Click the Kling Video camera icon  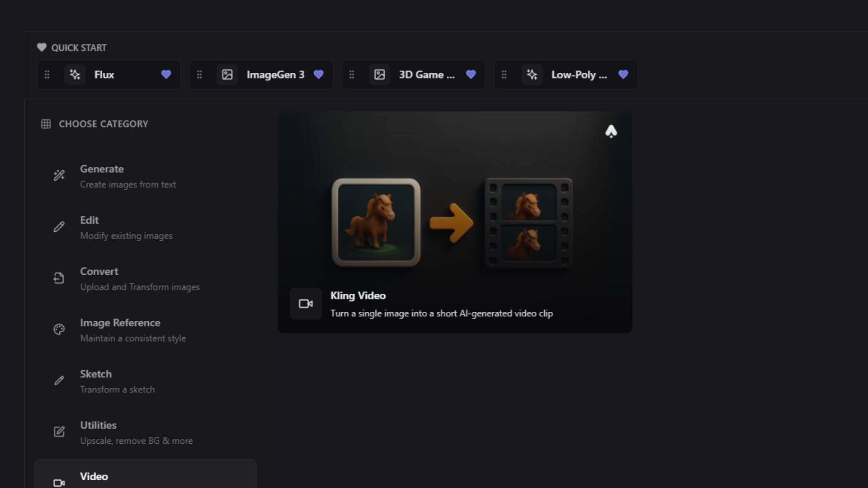tap(306, 304)
